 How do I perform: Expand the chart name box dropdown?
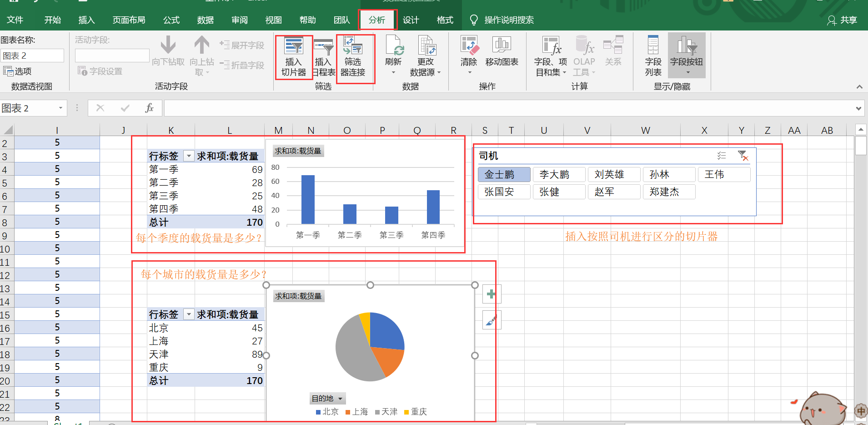coord(60,108)
